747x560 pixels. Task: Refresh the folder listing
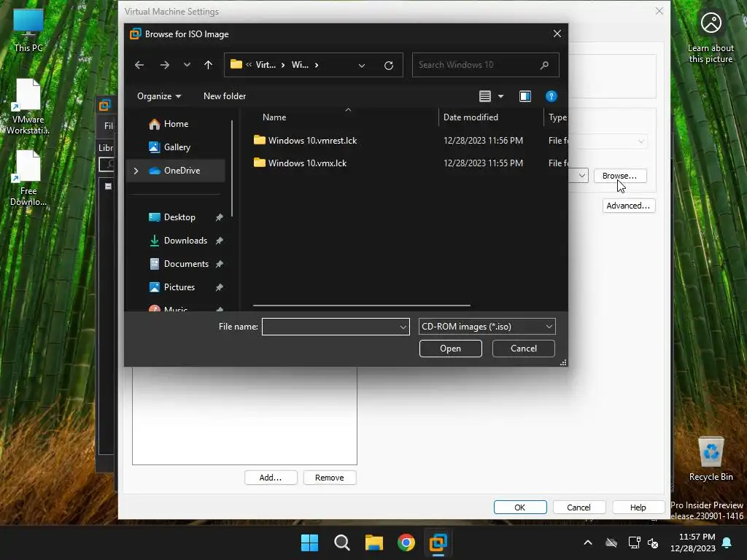[x=389, y=65]
